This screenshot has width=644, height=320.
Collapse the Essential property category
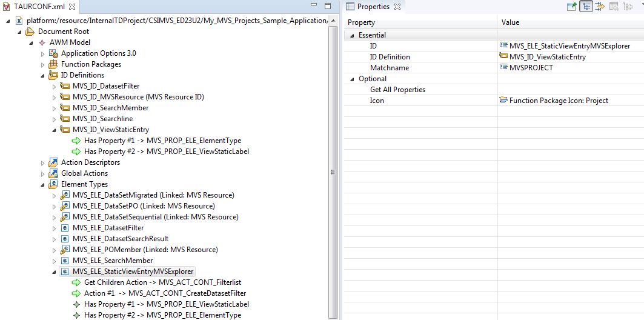[352, 35]
